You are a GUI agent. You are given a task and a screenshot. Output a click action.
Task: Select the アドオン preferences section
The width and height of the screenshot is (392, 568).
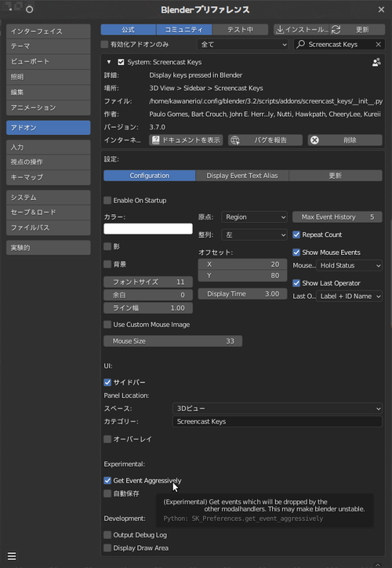(x=49, y=128)
